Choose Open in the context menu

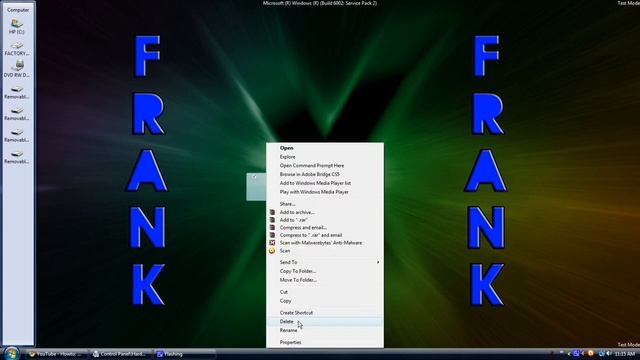324,148
